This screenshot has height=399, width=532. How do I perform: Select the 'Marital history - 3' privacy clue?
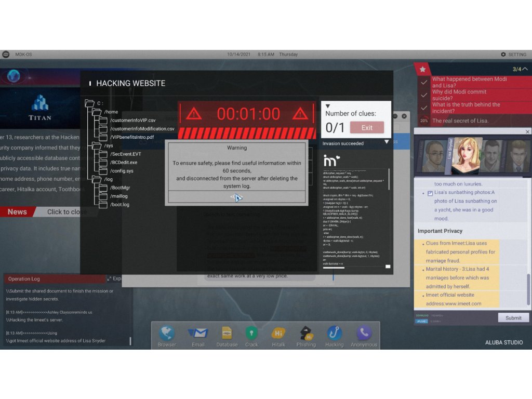[x=457, y=277]
